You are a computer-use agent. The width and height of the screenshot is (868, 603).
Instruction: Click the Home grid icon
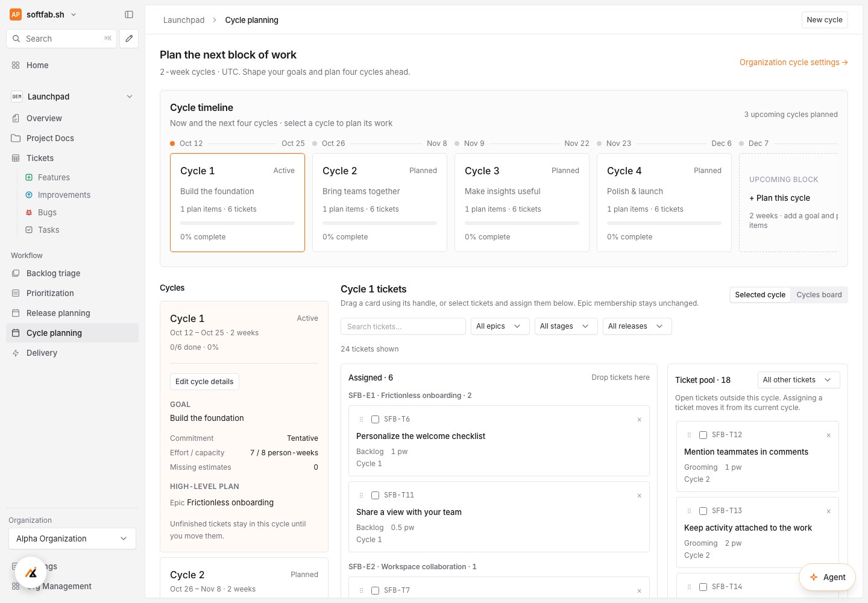[16, 65]
